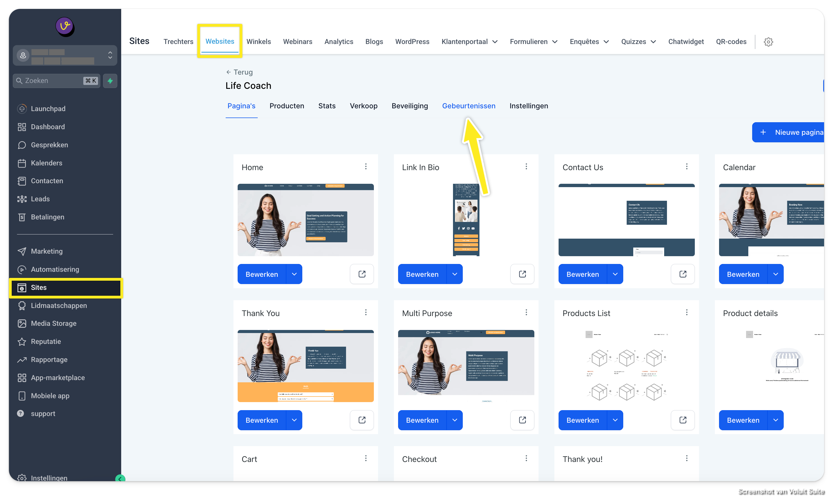Viewport: 833px width, 504px height.
Task: Open Products List preview in new tab
Action: tap(683, 420)
